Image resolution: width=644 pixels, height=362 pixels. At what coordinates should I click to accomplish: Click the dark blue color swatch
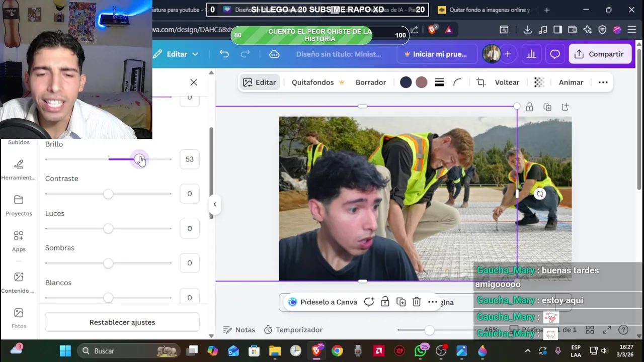[406, 82]
